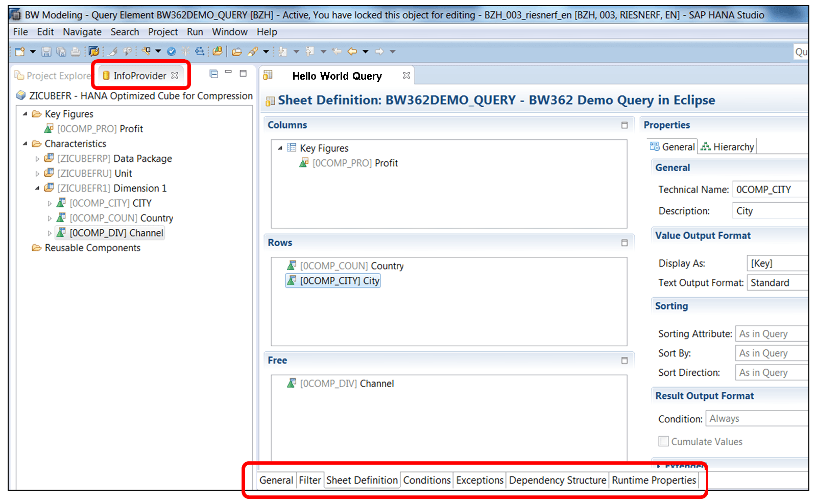Switch to the Conditions tab
Image resolution: width=817 pixels, height=504 pixels.
(x=427, y=481)
